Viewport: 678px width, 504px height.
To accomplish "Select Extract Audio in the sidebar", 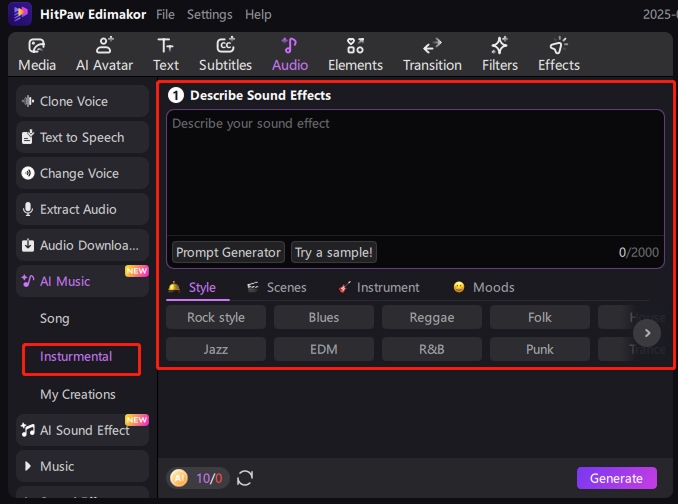I will tap(83, 209).
